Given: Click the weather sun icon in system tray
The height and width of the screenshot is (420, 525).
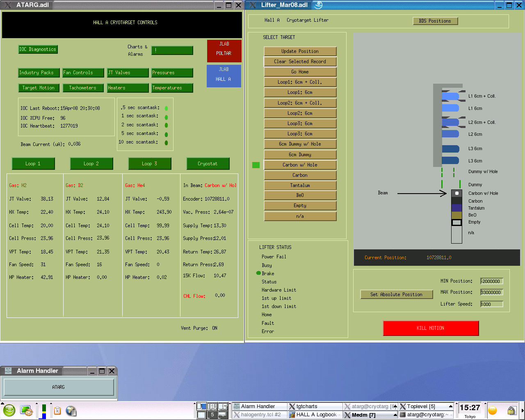Looking at the screenshot, I should [x=493, y=411].
